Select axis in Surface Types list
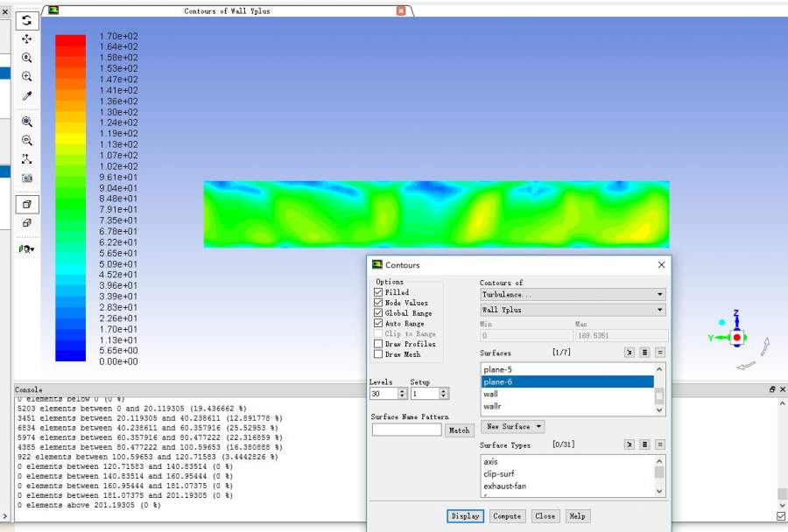 [567, 461]
